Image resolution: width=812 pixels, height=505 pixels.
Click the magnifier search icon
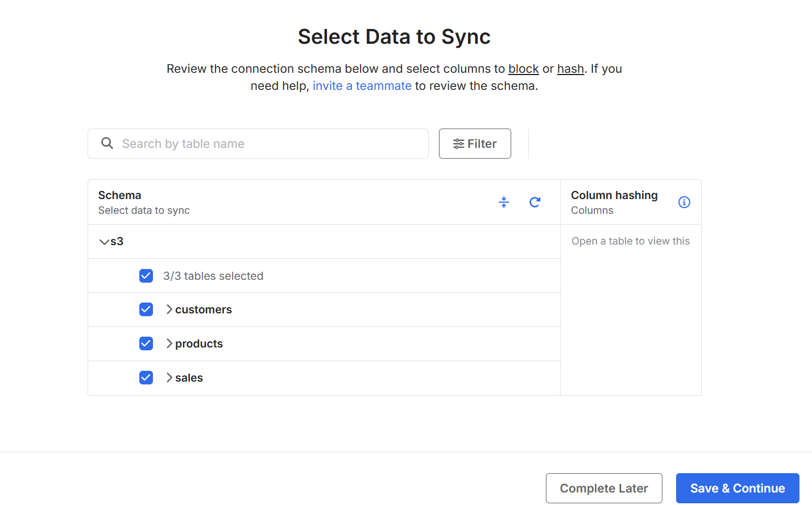tap(107, 143)
